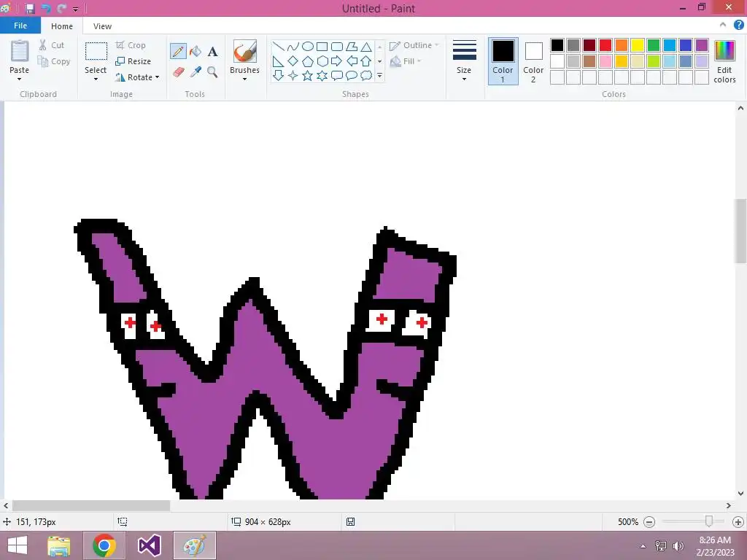Choose the Right triangle shape
The width and height of the screenshot is (747, 560).
coord(279,61)
